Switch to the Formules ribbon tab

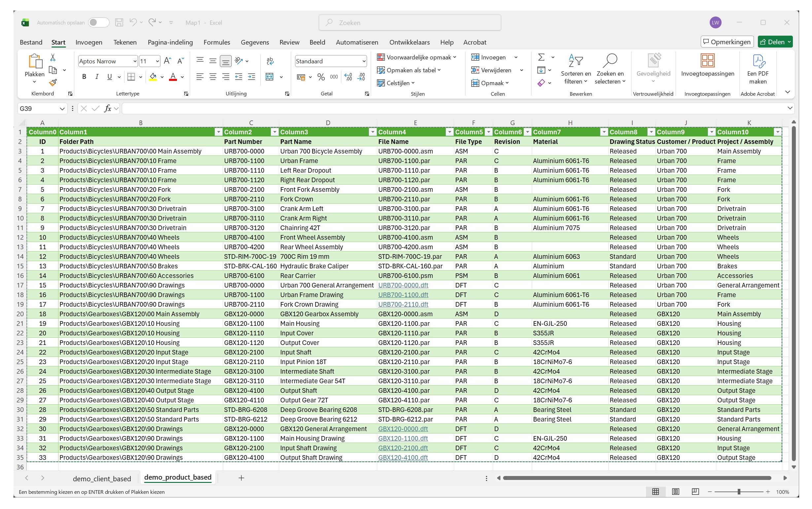[217, 42]
